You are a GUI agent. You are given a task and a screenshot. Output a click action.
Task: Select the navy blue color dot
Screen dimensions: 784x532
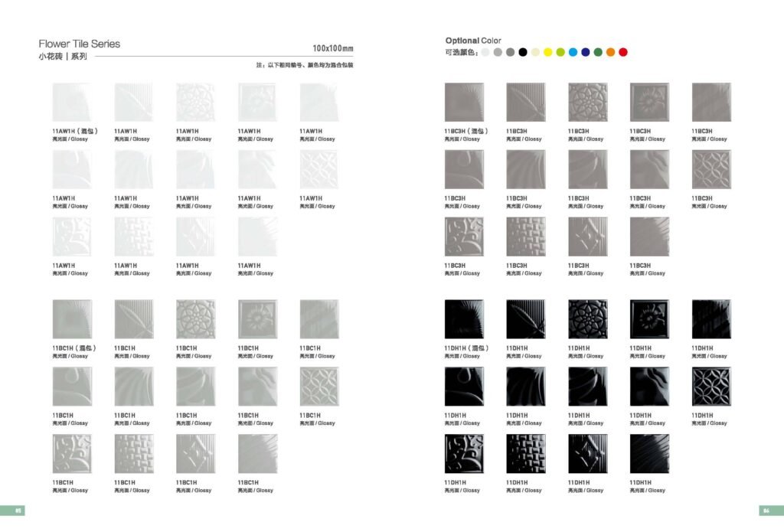(586, 52)
